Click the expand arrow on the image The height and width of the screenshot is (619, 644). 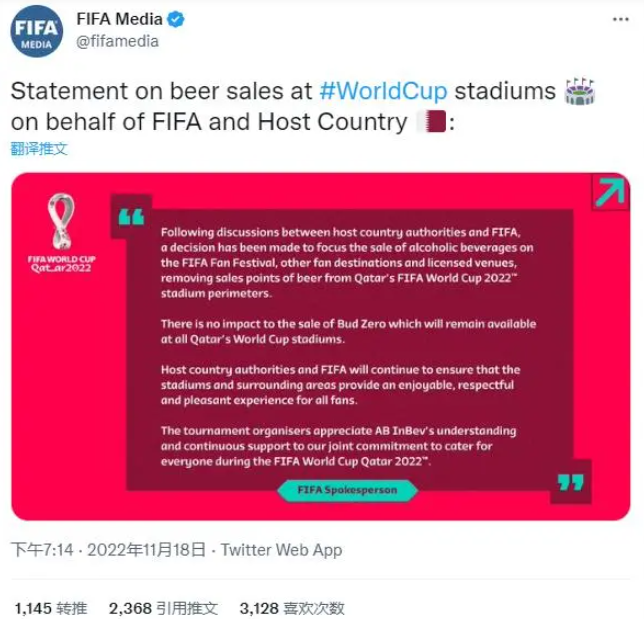[609, 191]
